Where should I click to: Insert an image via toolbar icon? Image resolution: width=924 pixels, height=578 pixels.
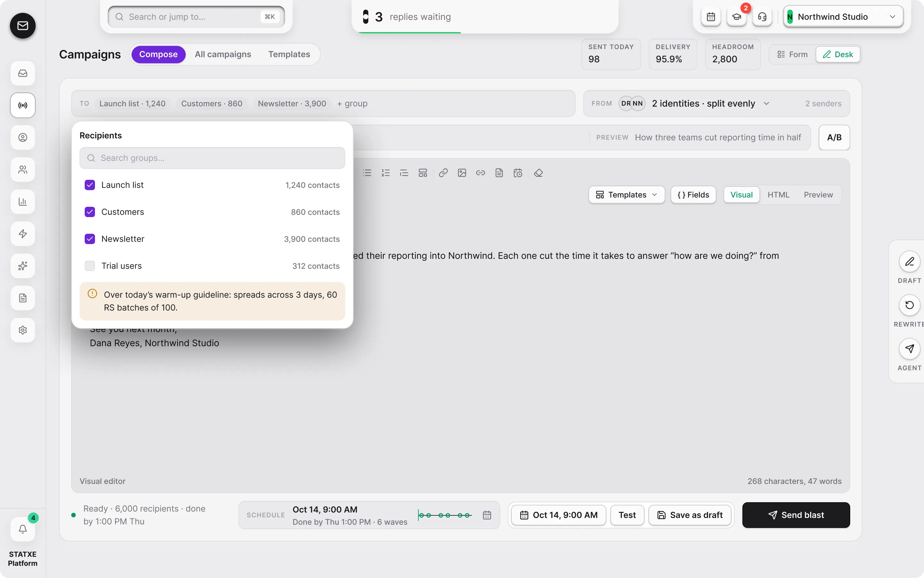coord(462,173)
